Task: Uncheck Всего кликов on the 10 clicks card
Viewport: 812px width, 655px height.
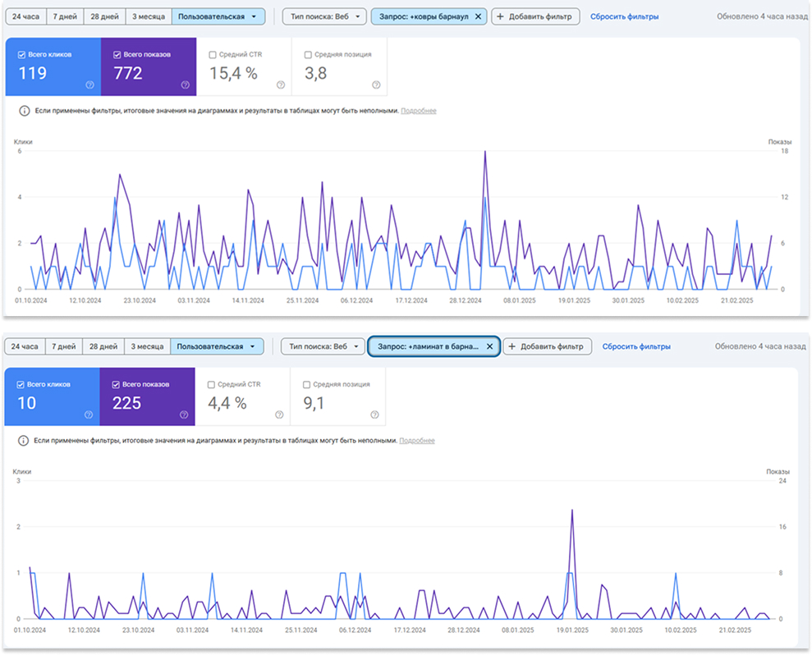Action: tap(21, 384)
